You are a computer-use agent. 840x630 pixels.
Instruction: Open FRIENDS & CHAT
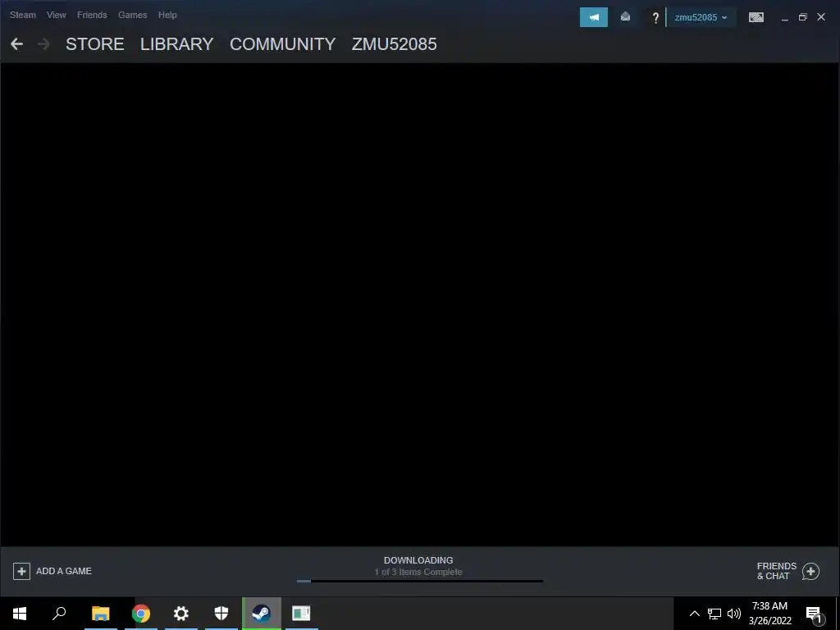point(776,571)
